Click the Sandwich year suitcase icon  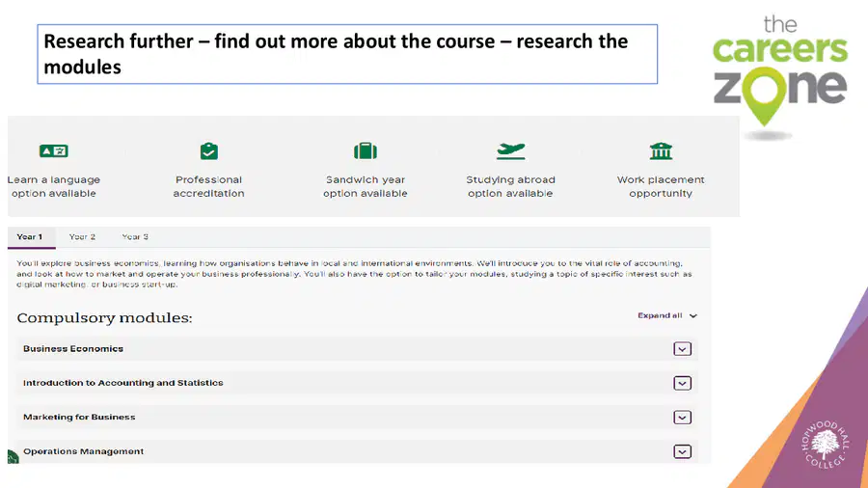(366, 150)
